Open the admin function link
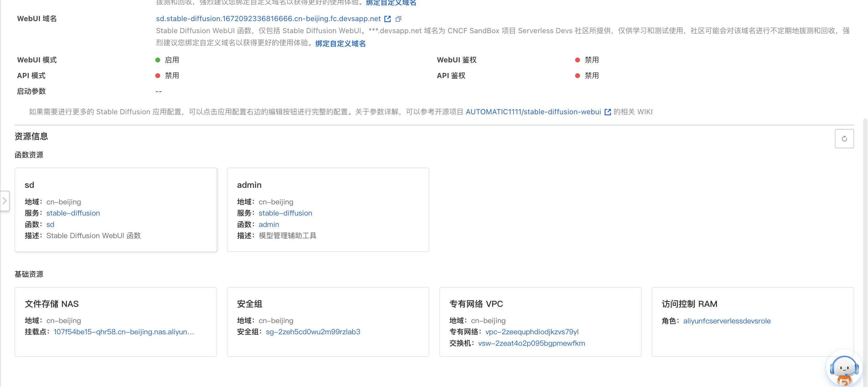The image size is (868, 387). pos(268,224)
